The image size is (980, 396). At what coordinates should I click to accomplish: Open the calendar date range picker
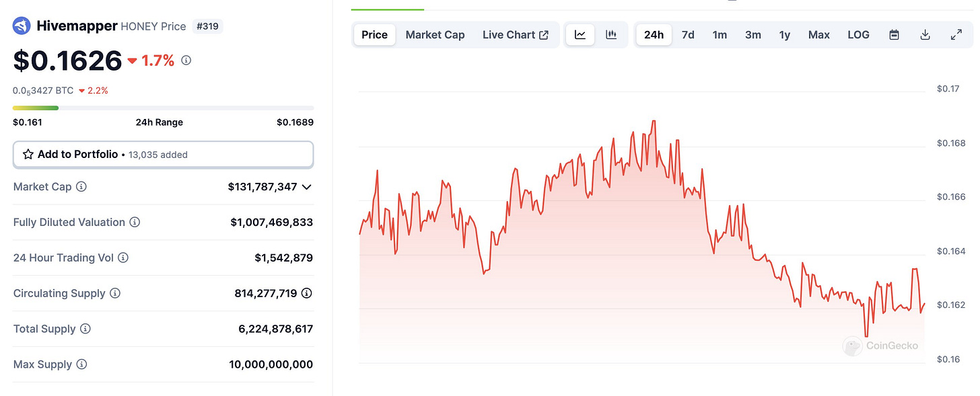point(894,35)
